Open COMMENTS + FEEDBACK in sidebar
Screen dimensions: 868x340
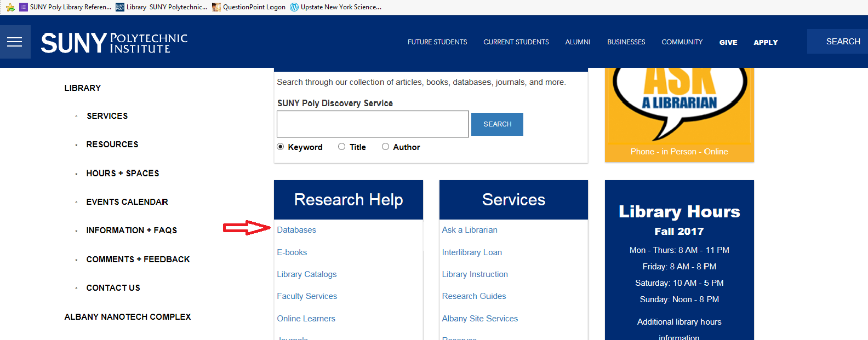[x=138, y=260]
